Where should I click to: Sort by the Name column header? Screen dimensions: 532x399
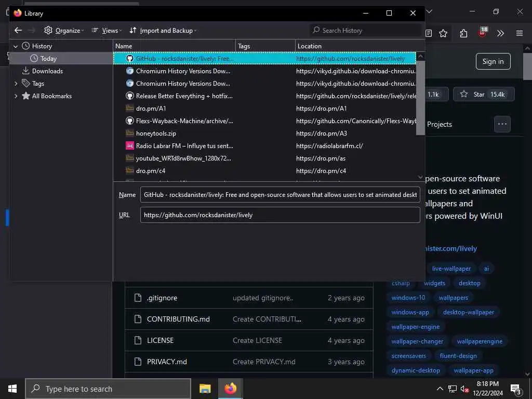pos(175,46)
